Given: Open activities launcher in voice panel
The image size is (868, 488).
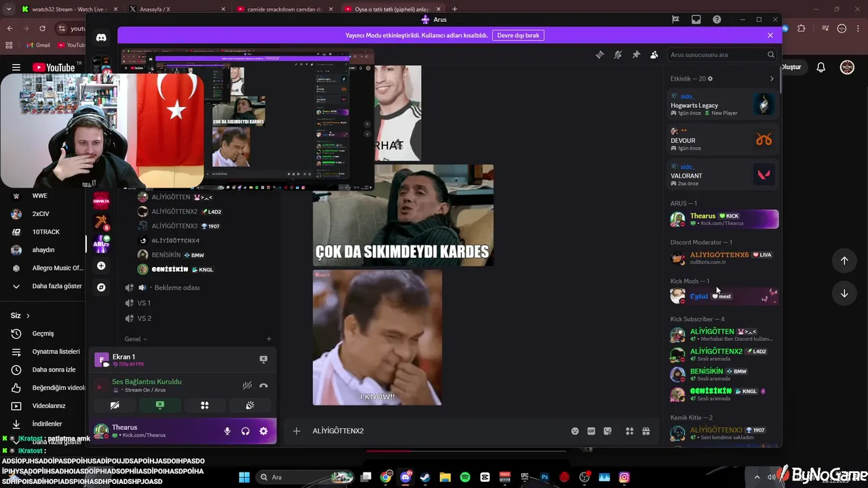Looking at the screenshot, I should (205, 405).
